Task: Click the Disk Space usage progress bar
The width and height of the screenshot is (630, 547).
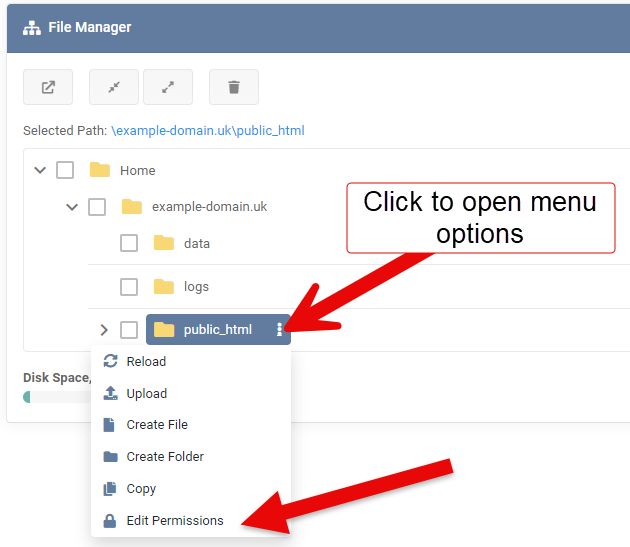Action: click(57, 397)
